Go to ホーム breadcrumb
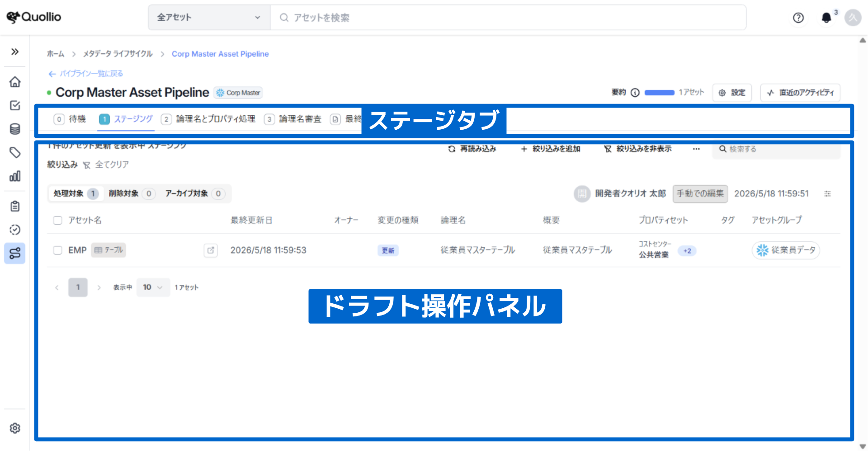The image size is (868, 452). pyautogui.click(x=56, y=54)
